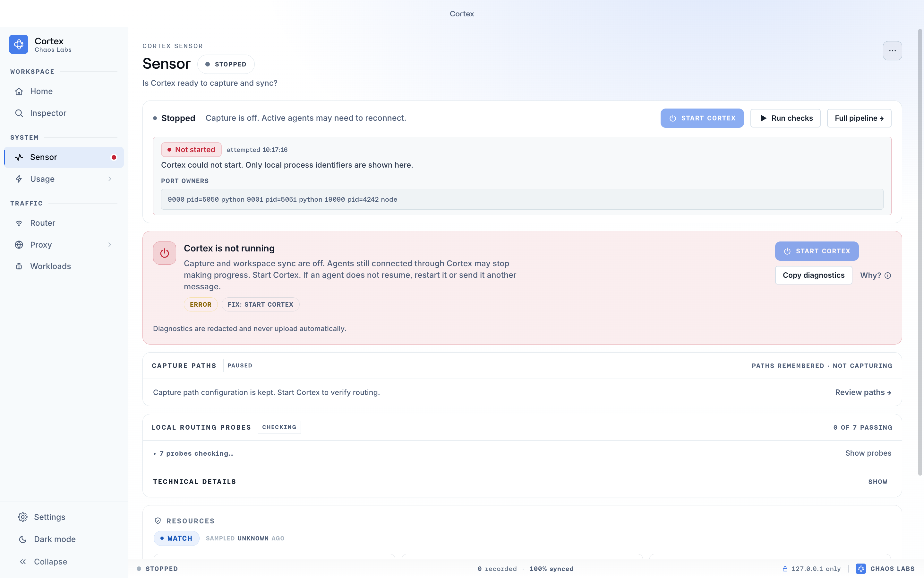Select Sensor in the sidebar

click(64, 157)
